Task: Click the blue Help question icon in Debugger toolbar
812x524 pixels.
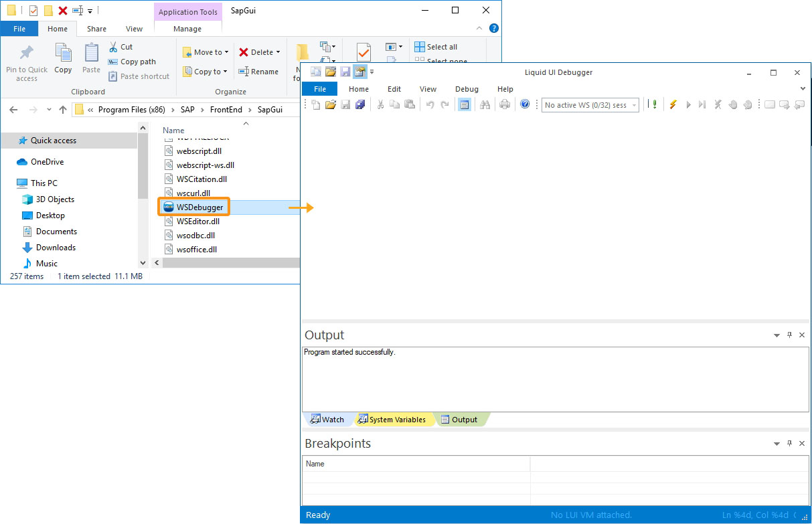Action: click(x=525, y=104)
